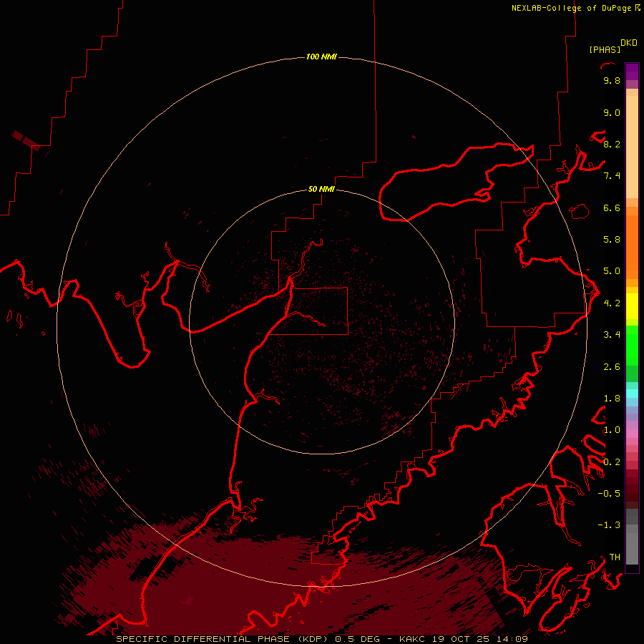Pick the cyan band in the color scale
Viewport: 644px width, 644px height.
pyautogui.click(x=632, y=394)
